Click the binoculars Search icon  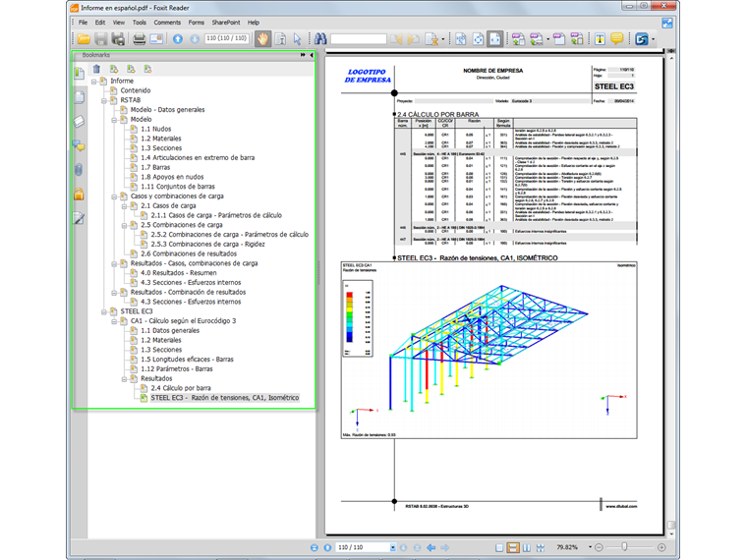click(x=320, y=39)
